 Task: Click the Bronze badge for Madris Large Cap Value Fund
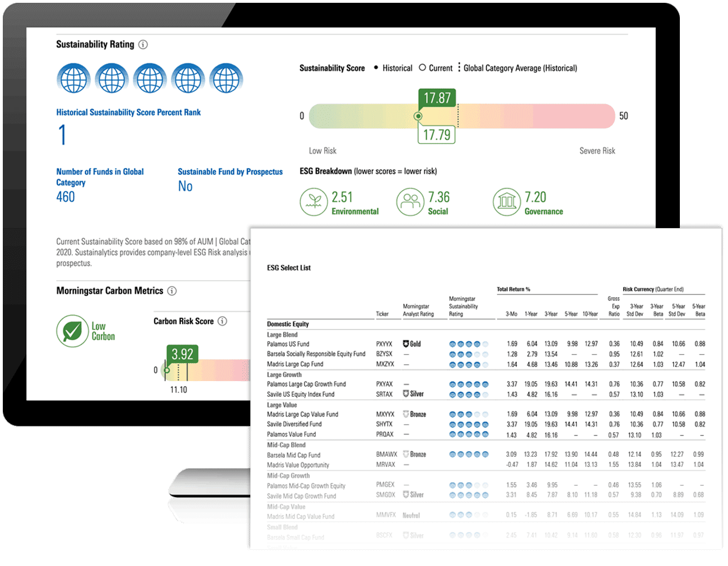[x=414, y=414]
